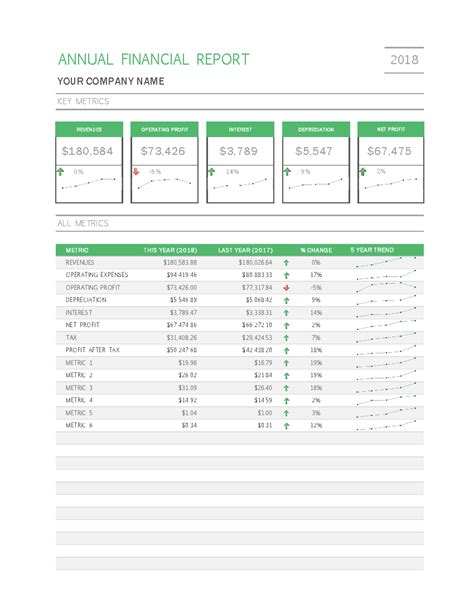Click the $1.00 last year cell for Metric 5
Viewport: 474px width, 613px height.
pos(265,412)
